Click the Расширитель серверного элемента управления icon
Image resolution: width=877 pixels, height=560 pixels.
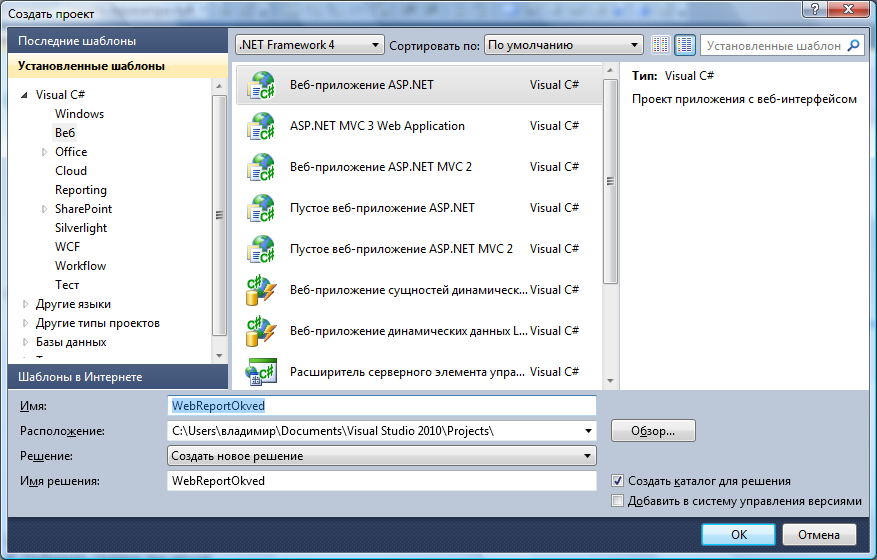click(261, 372)
